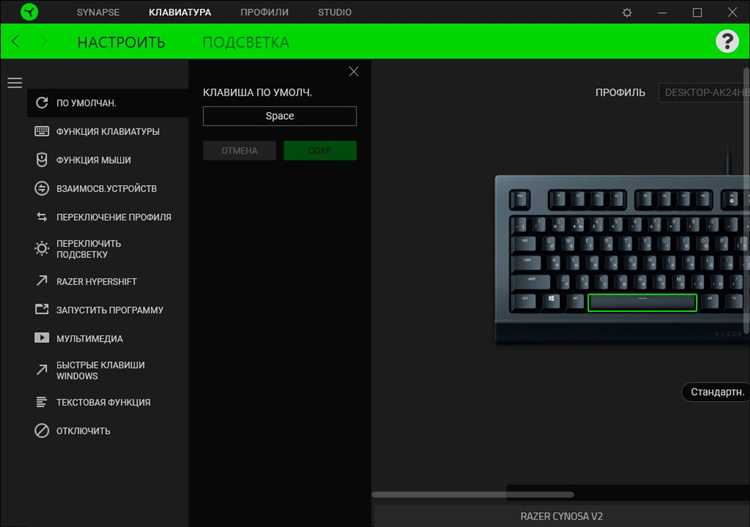The height and width of the screenshot is (527, 750).
Task: Click the Отключить disable icon
Action: tap(42, 431)
